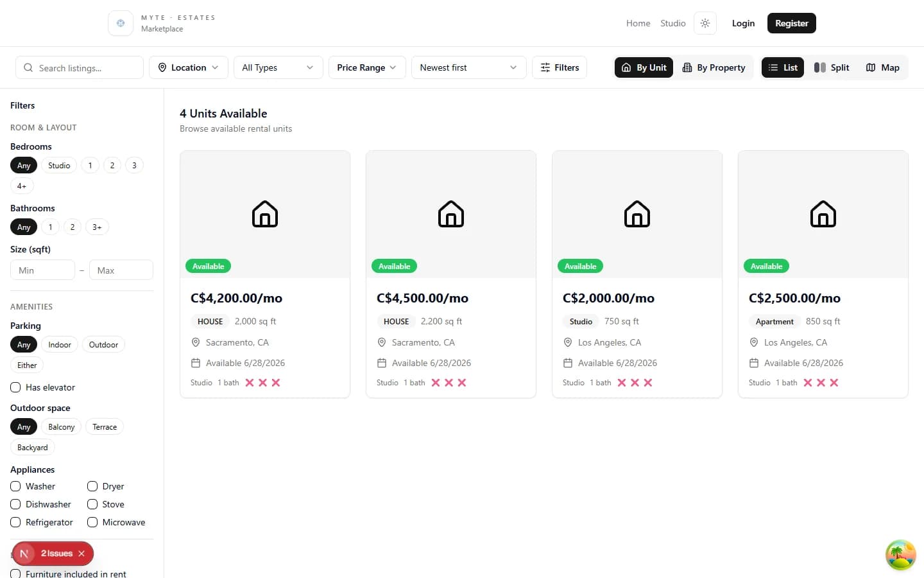Check the Dishwasher appliance checkbox
The image size is (924, 578).
click(15, 504)
